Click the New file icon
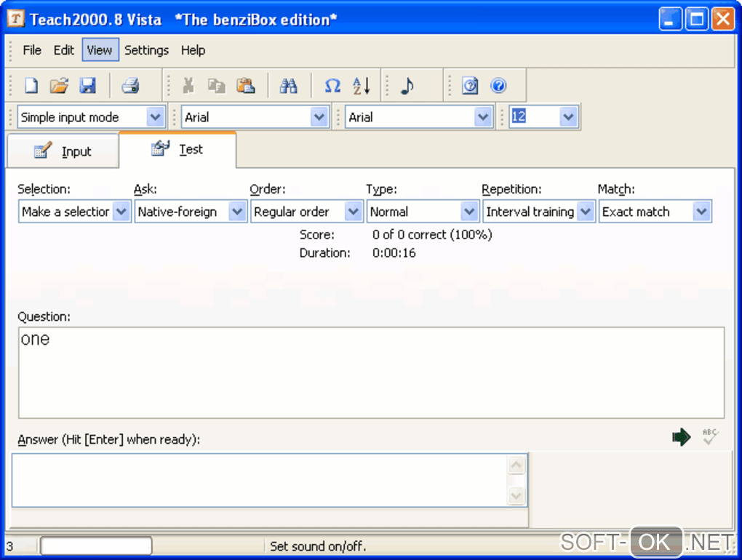This screenshot has width=742, height=560. coord(31,86)
